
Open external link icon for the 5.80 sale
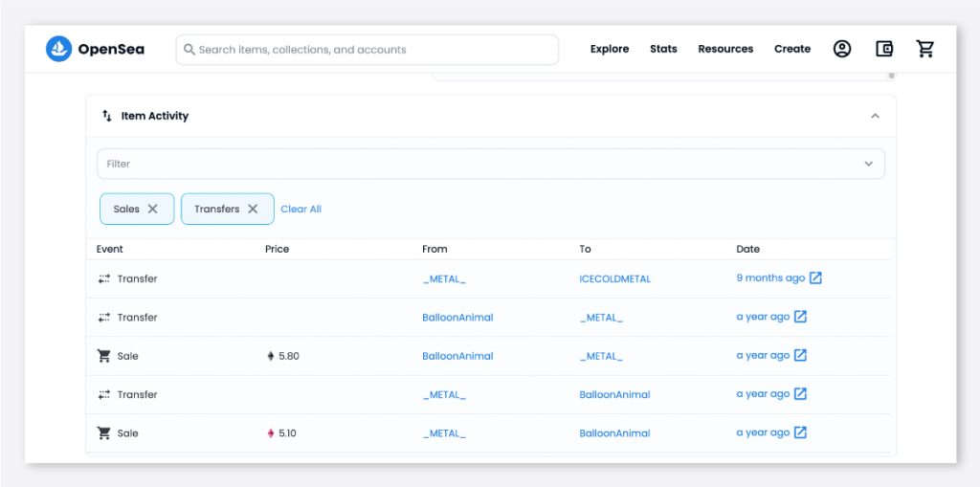pyautogui.click(x=800, y=356)
